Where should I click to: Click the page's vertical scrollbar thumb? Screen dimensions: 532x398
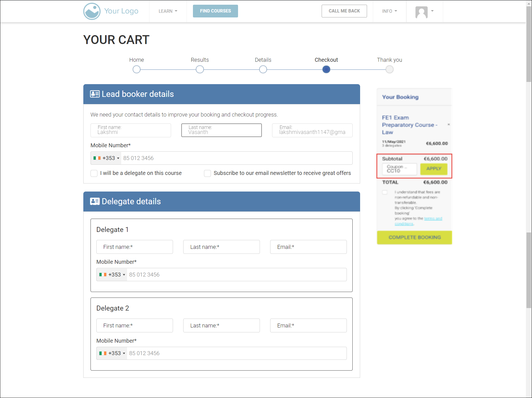click(529, 44)
